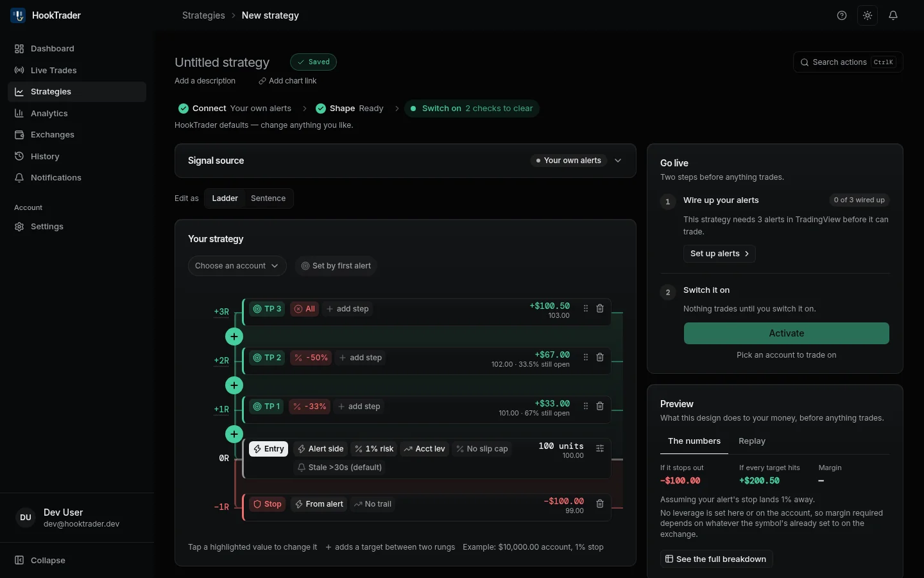Open Live Trades in the sidebar
The width and height of the screenshot is (924, 578).
click(x=77, y=71)
